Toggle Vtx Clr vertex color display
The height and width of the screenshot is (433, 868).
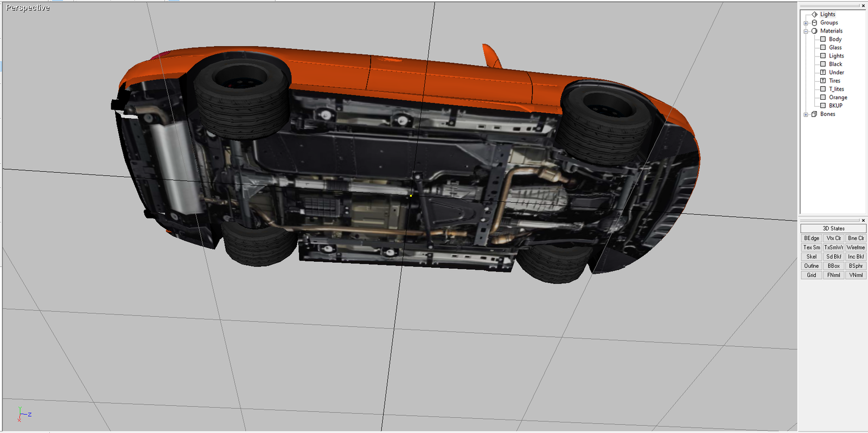coord(834,238)
